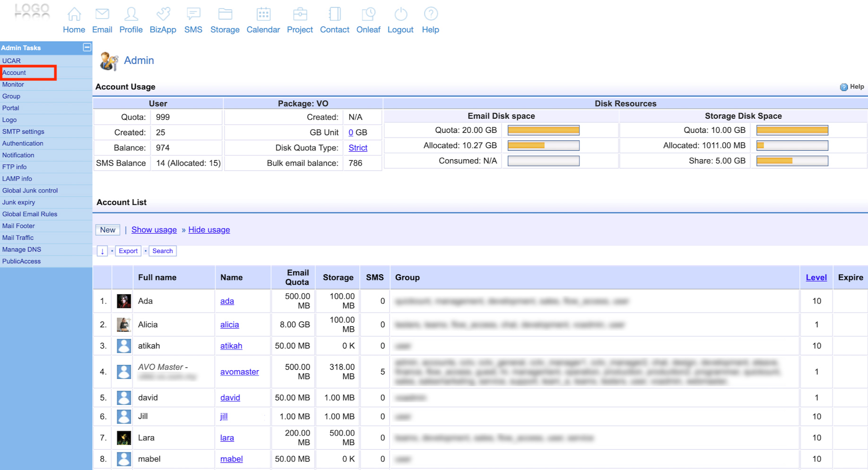Click Ada's profile picture thumbnail
Viewport: 868px width, 470px height.
pos(124,301)
